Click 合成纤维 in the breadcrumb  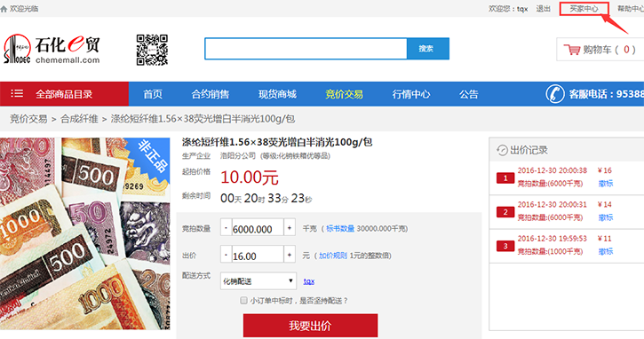click(79, 119)
